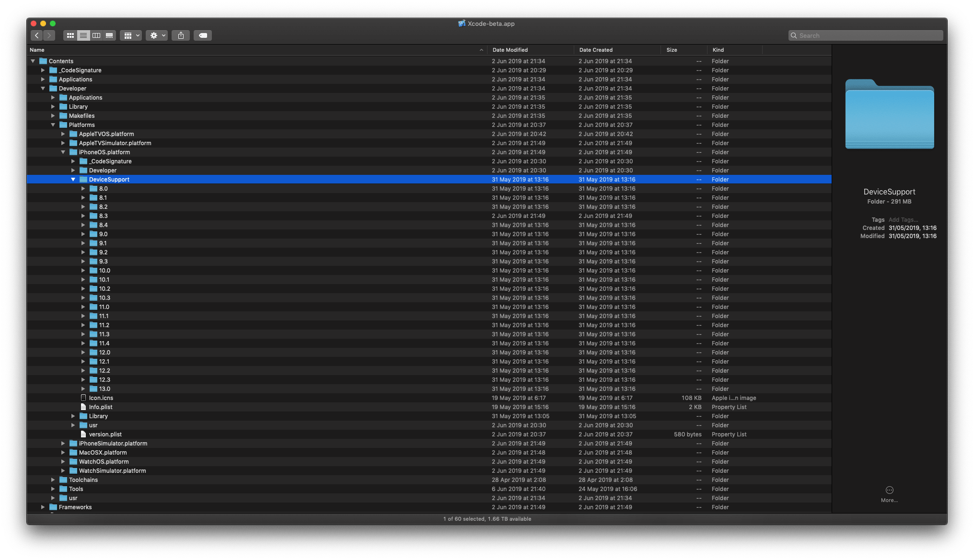
Task: Select the WatchOS.platform folder icon
Action: pyautogui.click(x=73, y=462)
